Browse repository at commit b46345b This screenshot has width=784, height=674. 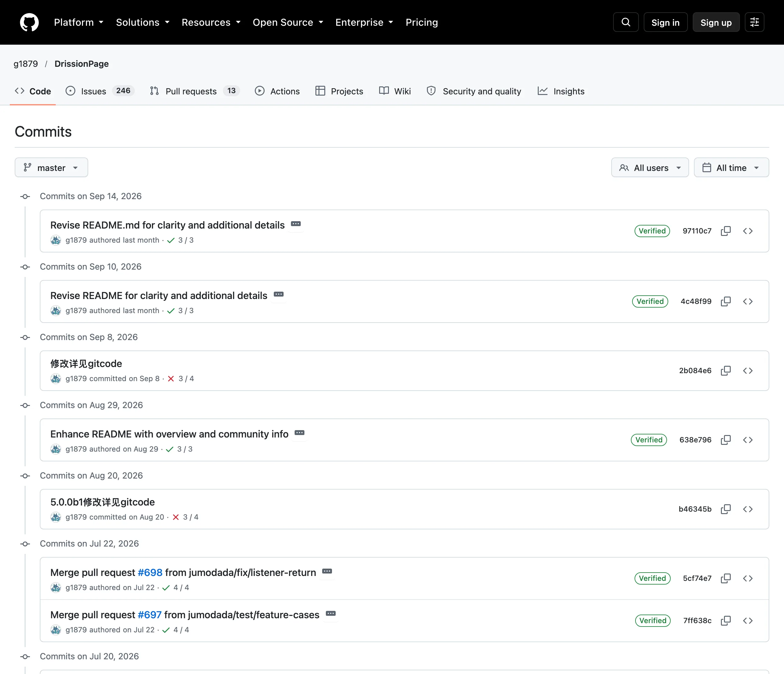point(748,509)
